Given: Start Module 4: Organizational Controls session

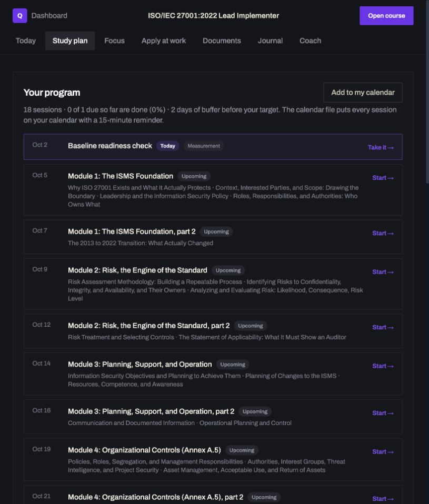Looking at the screenshot, I should tap(383, 451).
